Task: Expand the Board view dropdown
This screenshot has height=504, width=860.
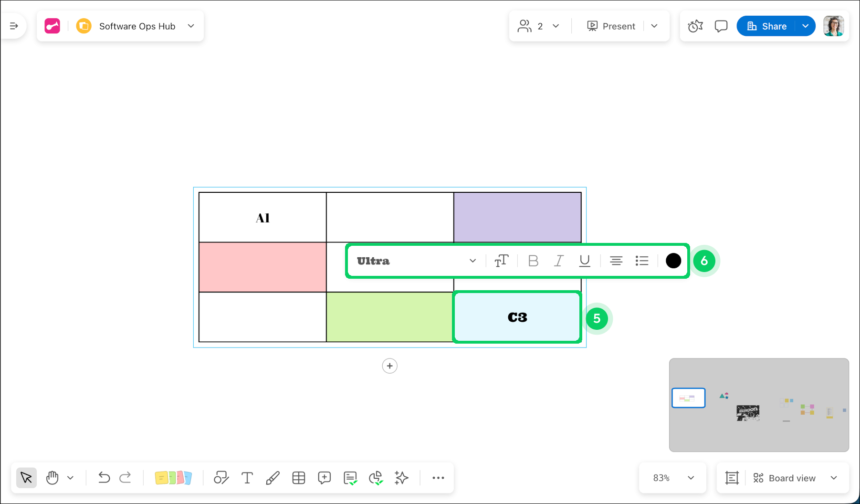Action: [795, 478]
